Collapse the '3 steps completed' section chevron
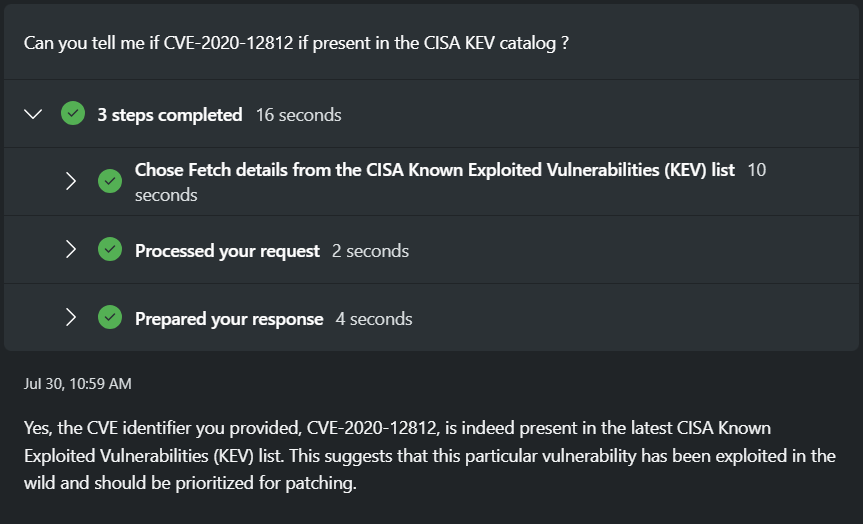The image size is (863, 524). [x=33, y=114]
